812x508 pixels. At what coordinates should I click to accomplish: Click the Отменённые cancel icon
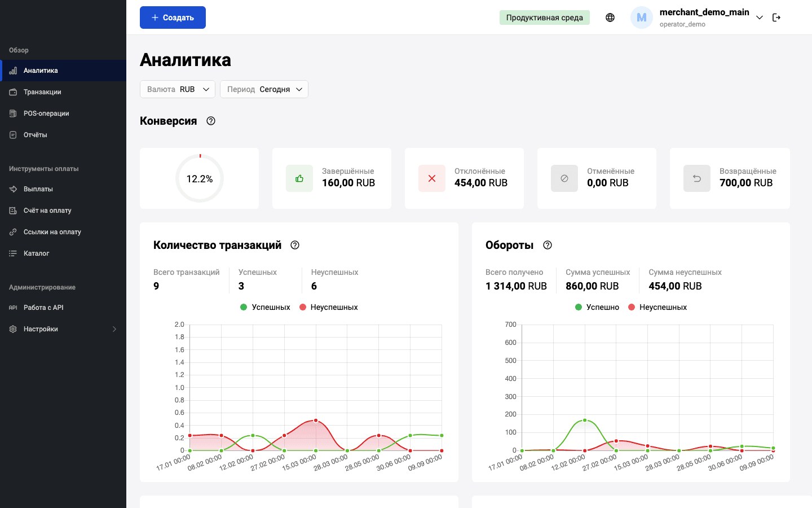pos(564,178)
